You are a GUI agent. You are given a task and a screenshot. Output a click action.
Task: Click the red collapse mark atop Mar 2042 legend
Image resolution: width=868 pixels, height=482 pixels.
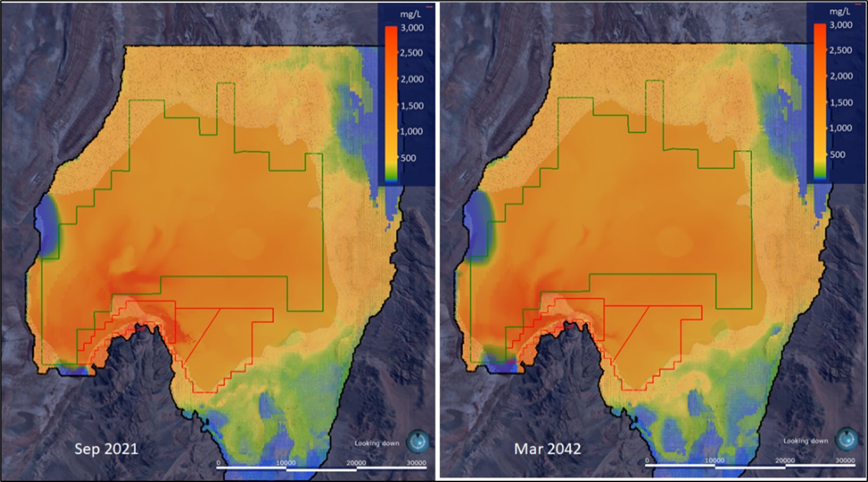859,4
